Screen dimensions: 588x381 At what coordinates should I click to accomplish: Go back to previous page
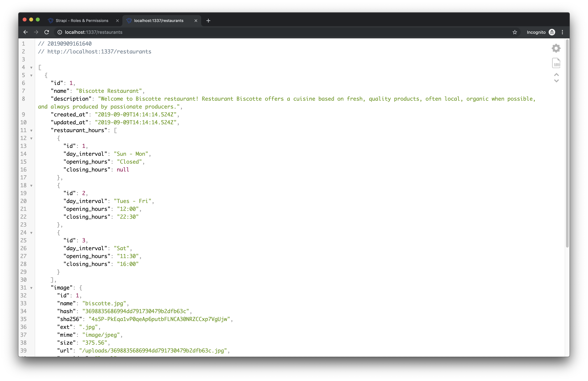[x=25, y=32]
